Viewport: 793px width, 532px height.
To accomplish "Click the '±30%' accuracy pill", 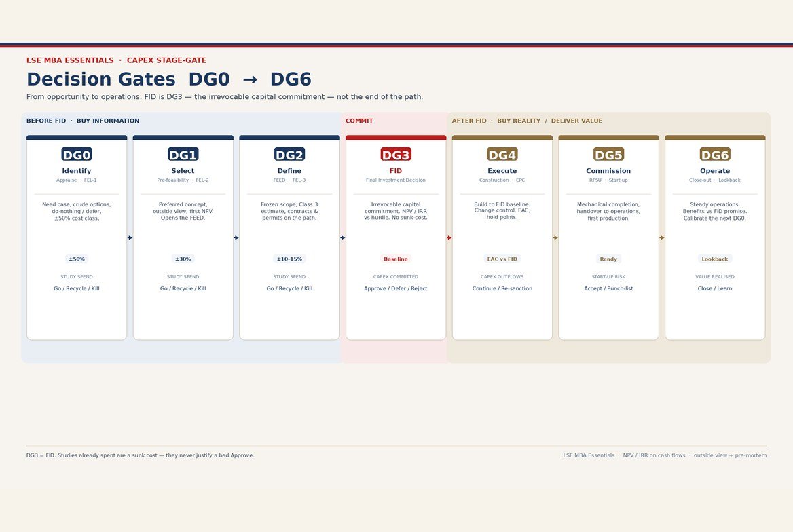I will tap(183, 259).
